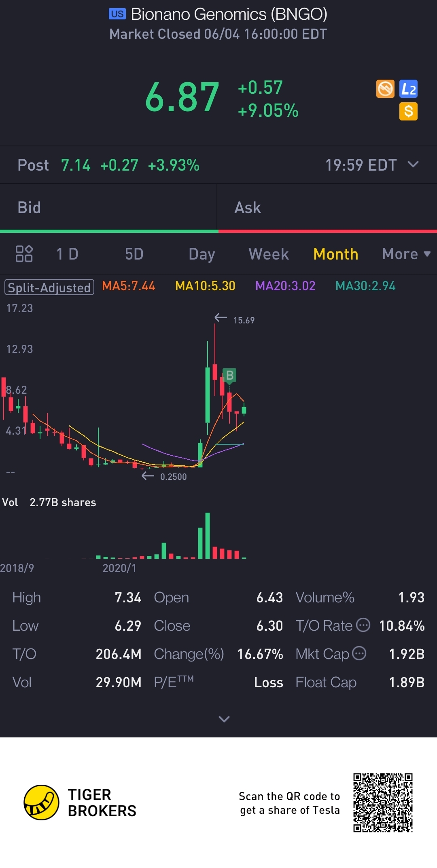Viewport: 437px width, 868px height.
Task: Tap the Tiger Brokers logo
Action: 41,803
